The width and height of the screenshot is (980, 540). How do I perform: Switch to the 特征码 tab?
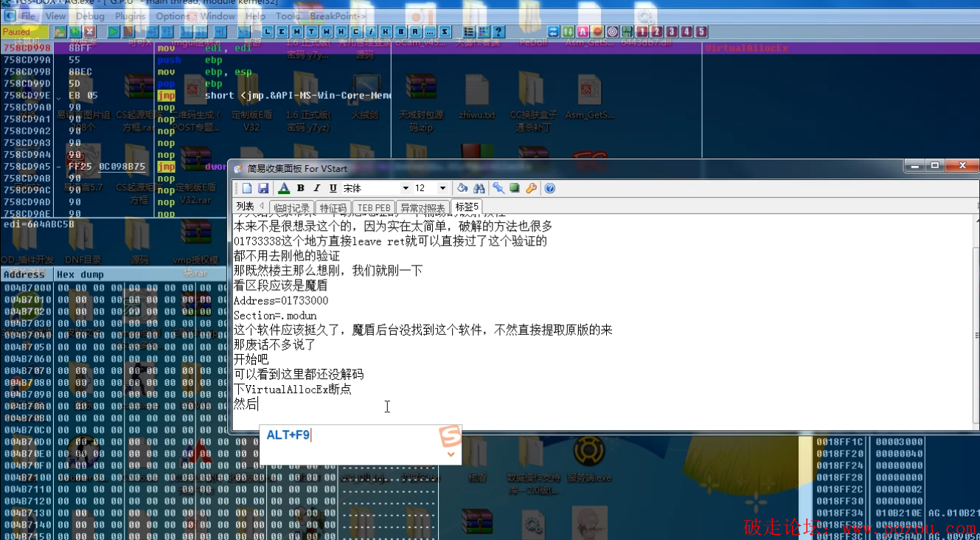[333, 208]
